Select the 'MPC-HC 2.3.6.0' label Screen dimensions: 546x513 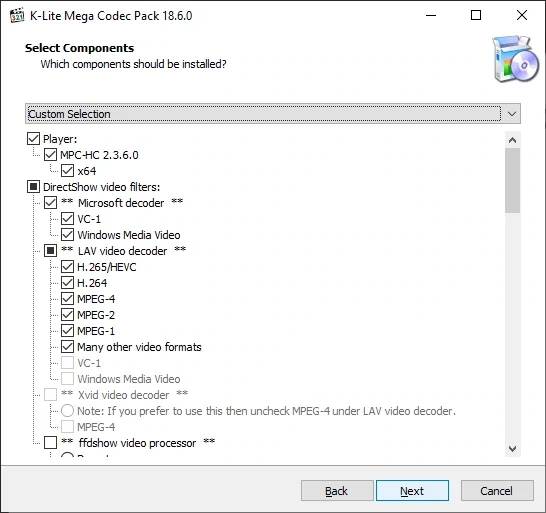(x=99, y=155)
